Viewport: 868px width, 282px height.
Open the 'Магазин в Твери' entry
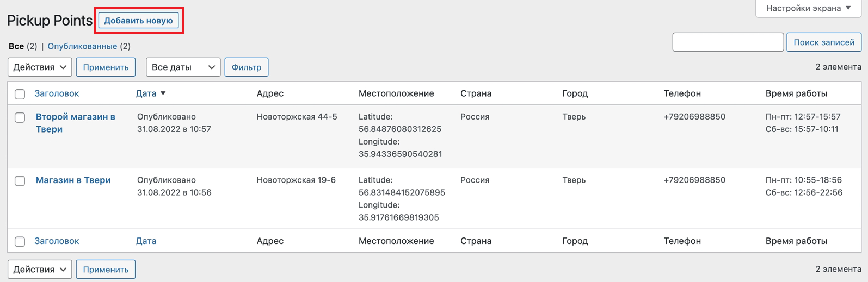[x=73, y=180]
